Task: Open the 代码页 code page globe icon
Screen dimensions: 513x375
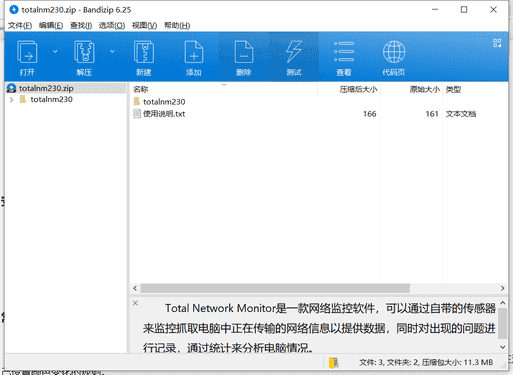Action: tap(394, 57)
